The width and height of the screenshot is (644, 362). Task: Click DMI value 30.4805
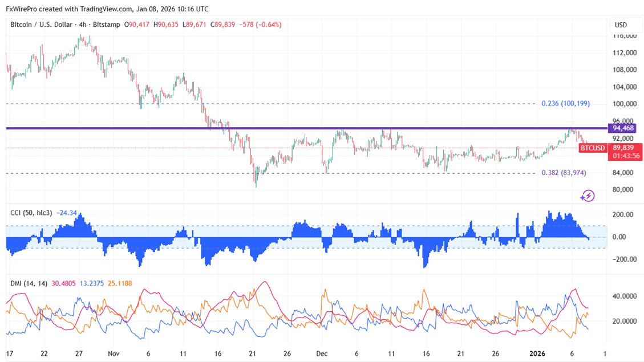point(64,283)
